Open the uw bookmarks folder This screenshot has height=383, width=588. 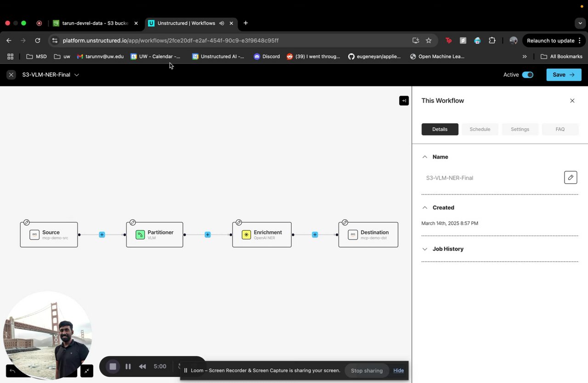coord(62,57)
